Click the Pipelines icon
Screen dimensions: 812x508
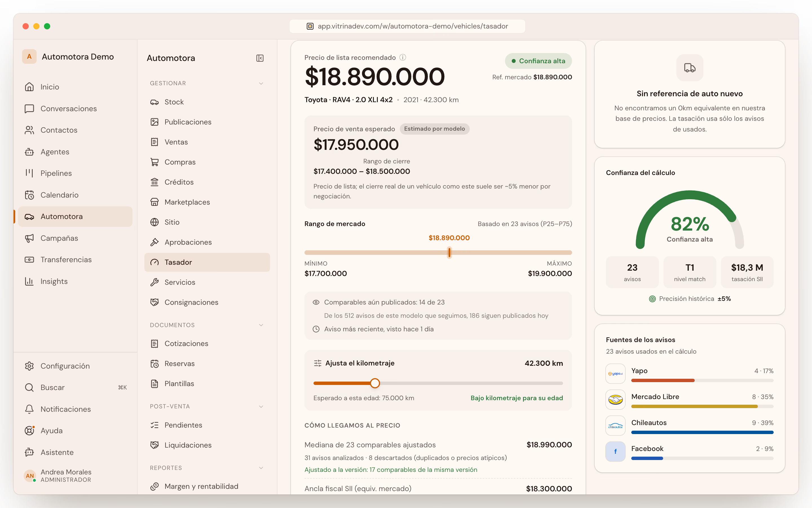click(x=30, y=173)
